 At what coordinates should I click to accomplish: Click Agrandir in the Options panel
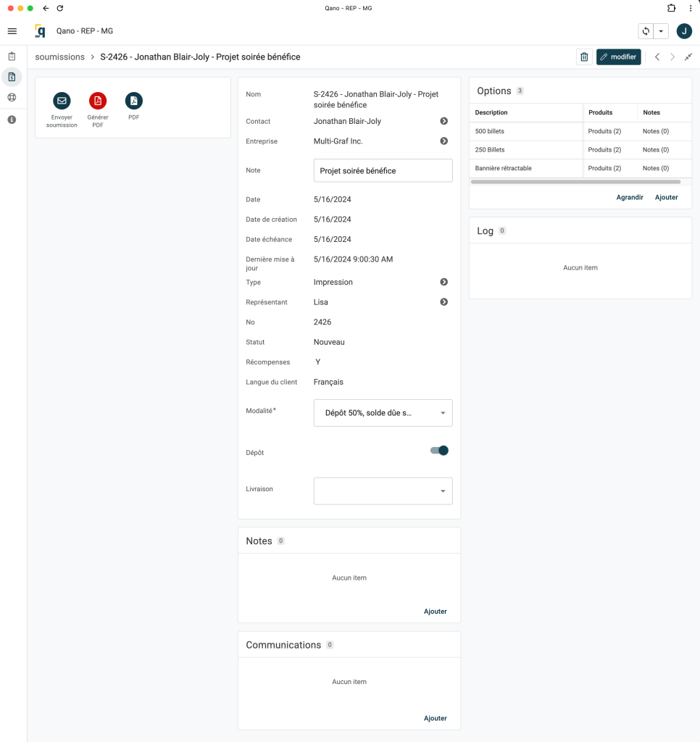[x=630, y=197]
